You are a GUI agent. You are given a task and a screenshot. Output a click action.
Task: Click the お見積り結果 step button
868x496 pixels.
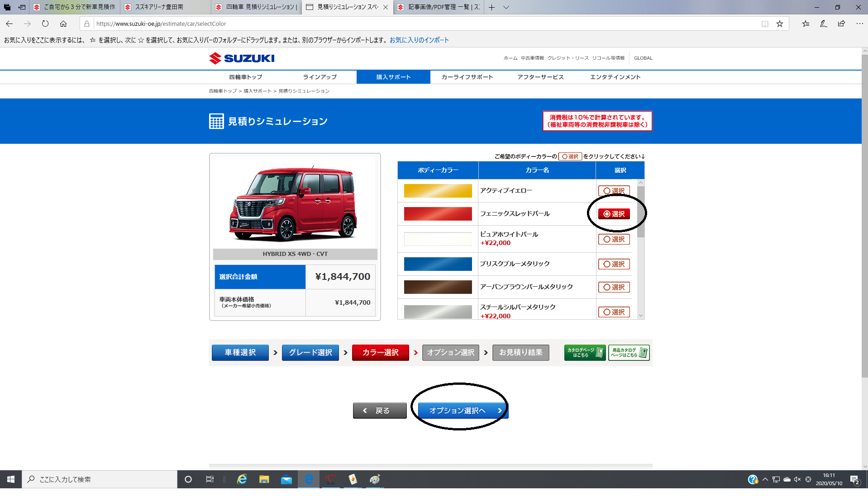521,353
